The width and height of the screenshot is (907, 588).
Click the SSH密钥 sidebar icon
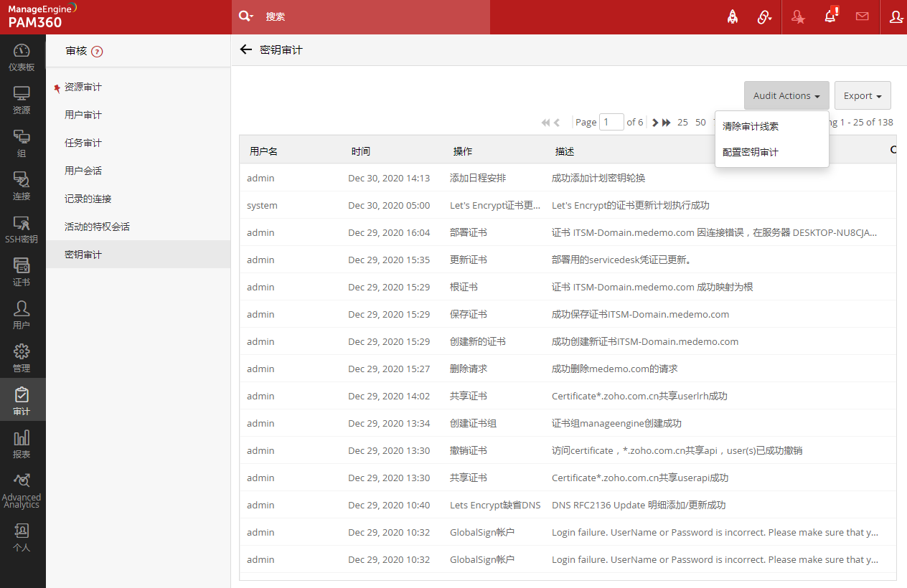click(22, 229)
